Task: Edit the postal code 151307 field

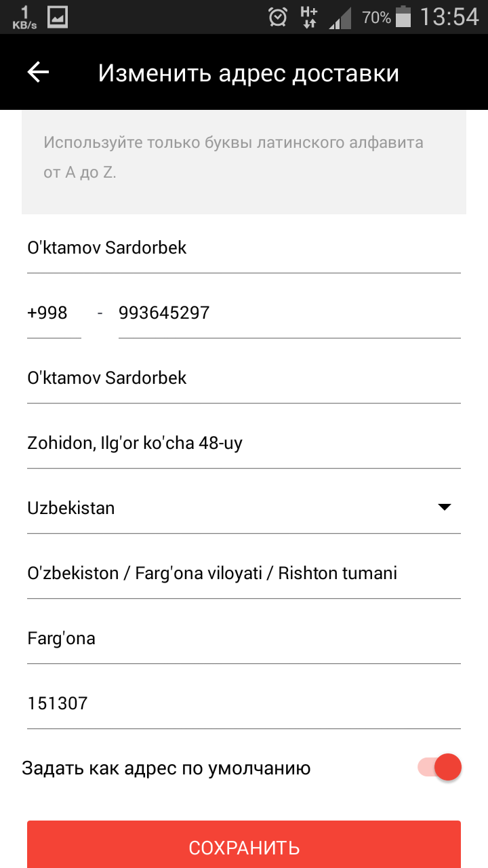Action: click(x=244, y=703)
